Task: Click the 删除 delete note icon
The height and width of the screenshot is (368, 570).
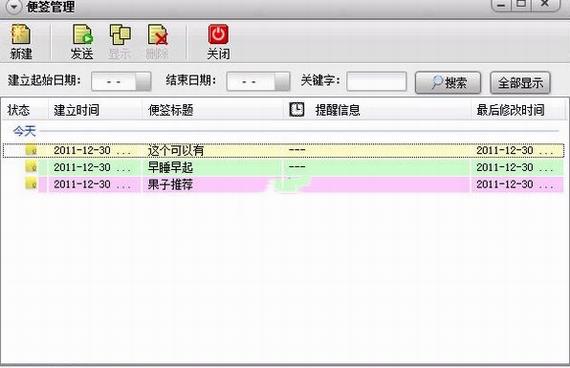Action: pyautogui.click(x=158, y=35)
